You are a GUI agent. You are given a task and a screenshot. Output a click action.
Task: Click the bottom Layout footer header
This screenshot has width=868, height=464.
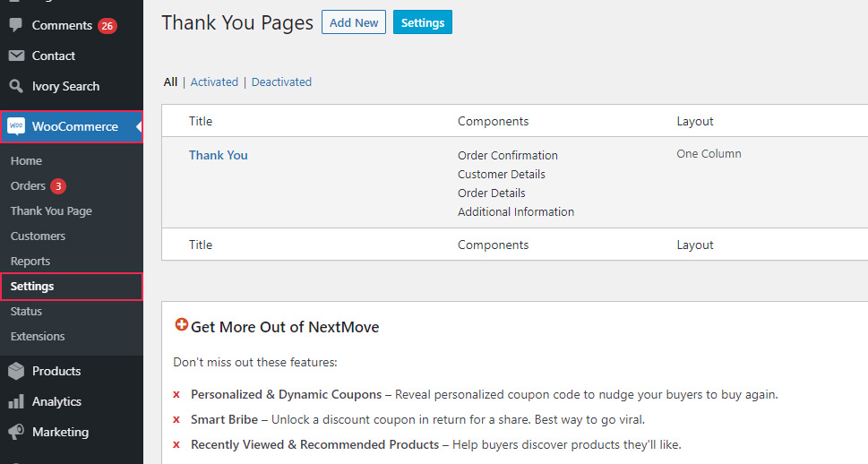point(695,245)
